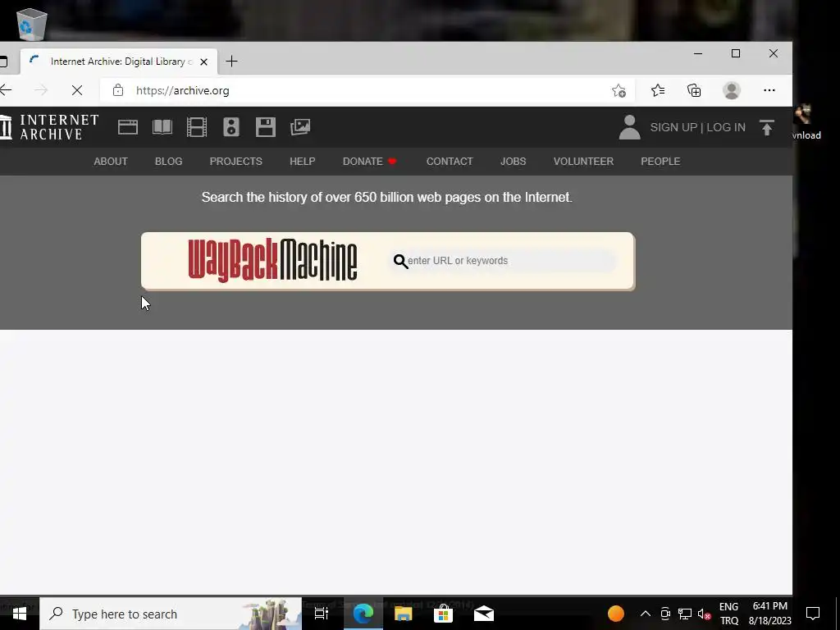Click the Wayback search magnifier icon
The image size is (840, 630).
[x=400, y=261]
